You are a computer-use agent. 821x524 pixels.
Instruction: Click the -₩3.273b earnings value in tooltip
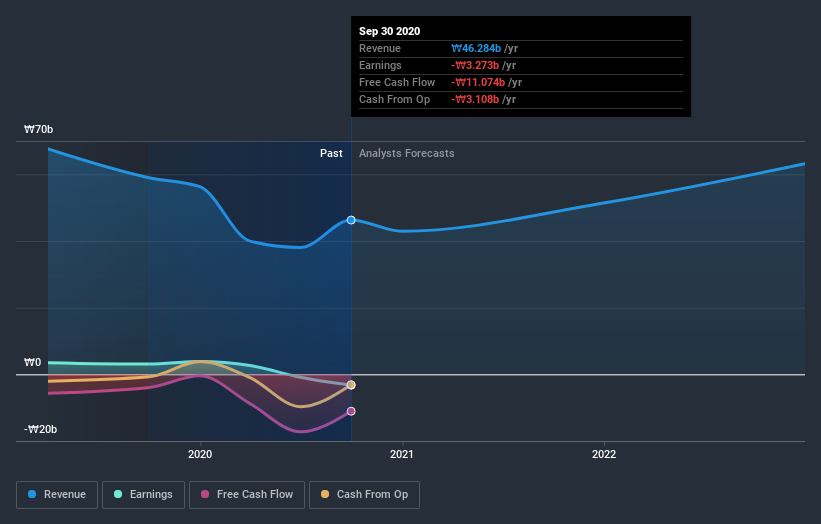[x=475, y=65]
